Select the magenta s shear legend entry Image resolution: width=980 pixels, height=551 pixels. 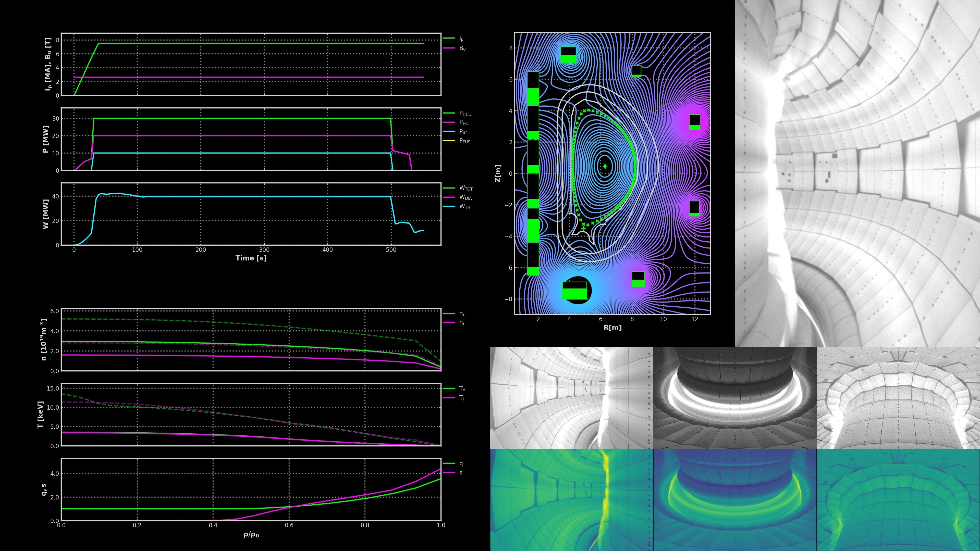(x=460, y=473)
